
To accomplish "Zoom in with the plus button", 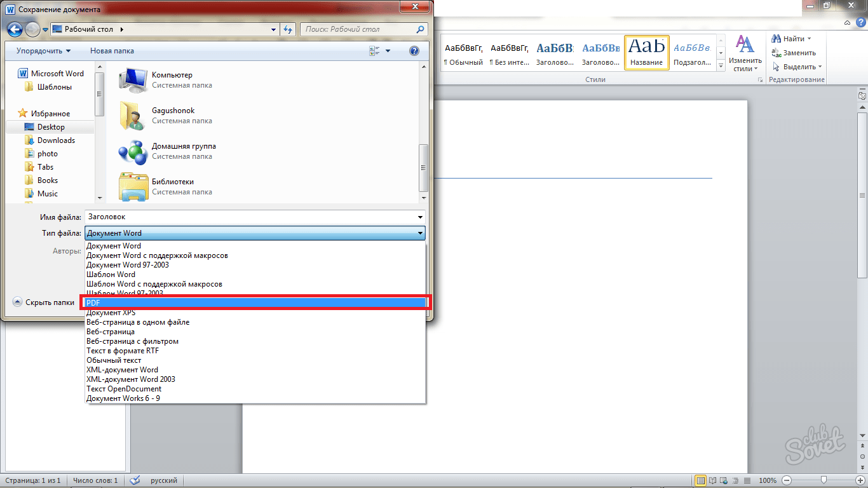I will (x=858, y=480).
